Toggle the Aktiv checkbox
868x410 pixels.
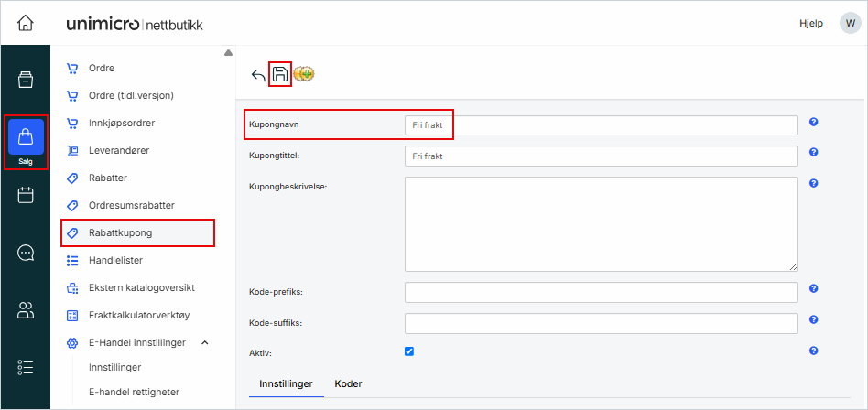[x=409, y=351]
